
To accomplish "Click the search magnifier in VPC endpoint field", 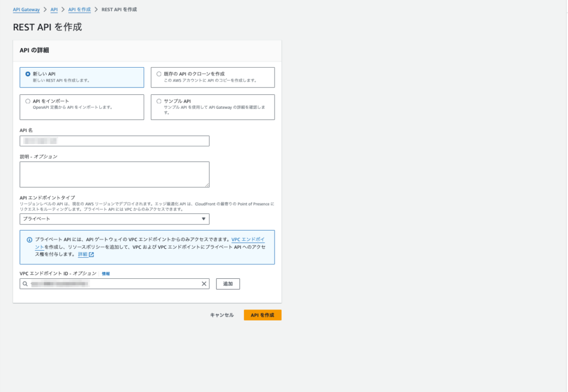I will [26, 283].
